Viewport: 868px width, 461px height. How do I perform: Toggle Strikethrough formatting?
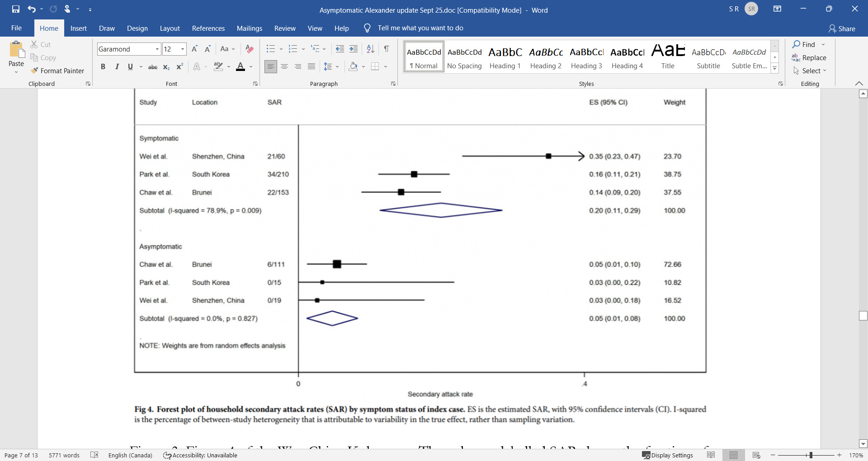[x=153, y=67]
